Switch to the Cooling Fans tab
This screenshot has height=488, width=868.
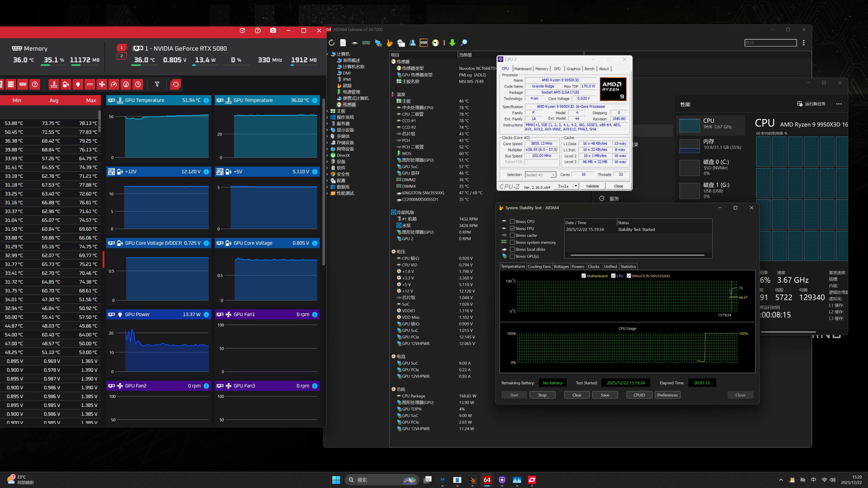(539, 266)
